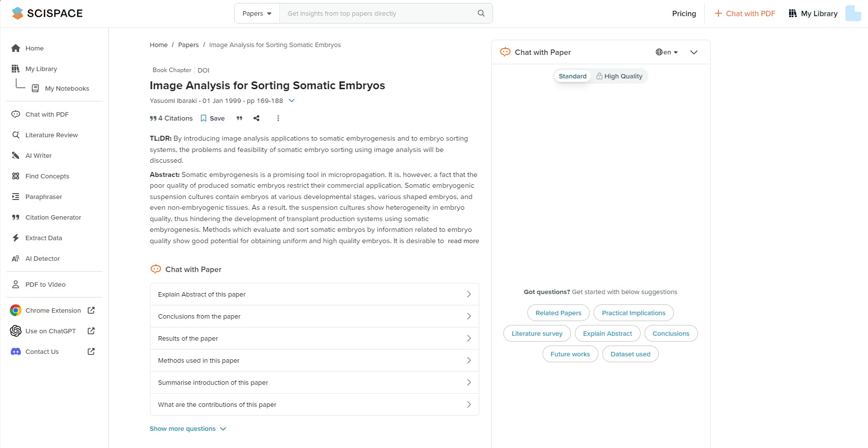868x448 pixels.
Task: Open the Chrome Extension link
Action: (52, 310)
